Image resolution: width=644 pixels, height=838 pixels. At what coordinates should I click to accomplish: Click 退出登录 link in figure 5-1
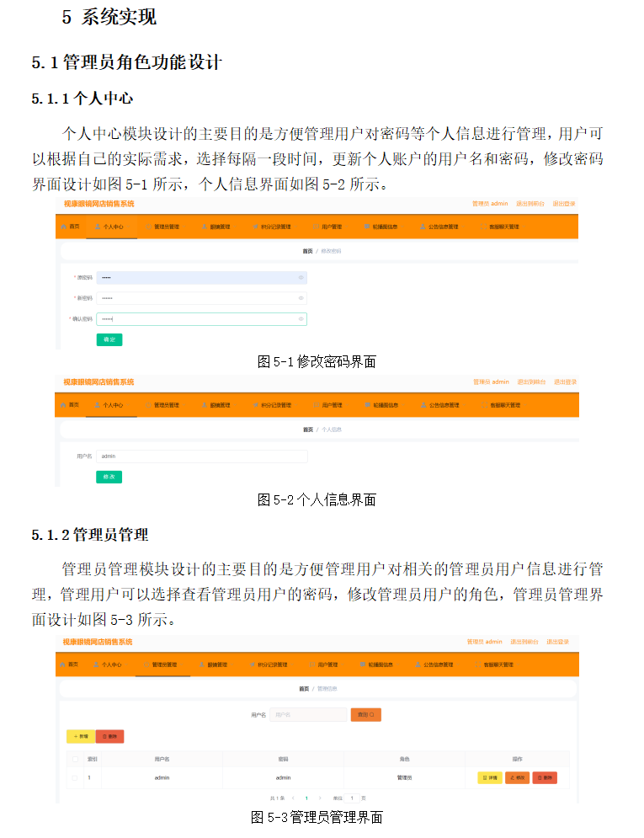click(x=564, y=204)
